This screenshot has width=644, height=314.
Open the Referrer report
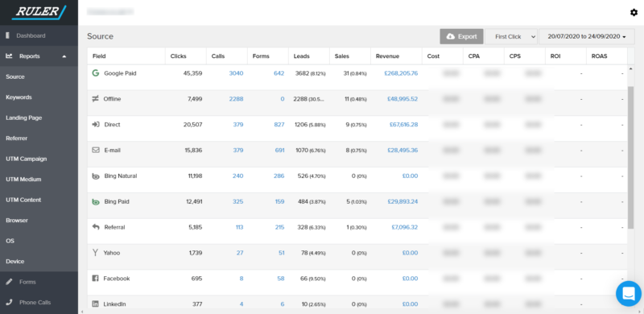(17, 138)
